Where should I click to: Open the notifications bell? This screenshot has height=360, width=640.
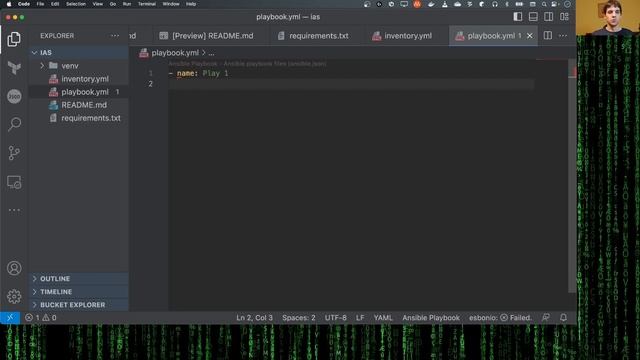563,318
